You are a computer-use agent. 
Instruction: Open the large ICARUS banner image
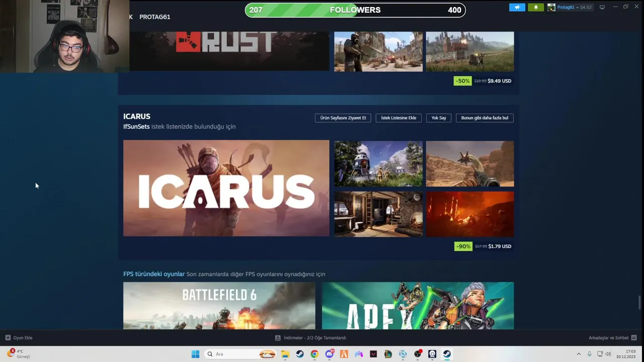tap(226, 188)
